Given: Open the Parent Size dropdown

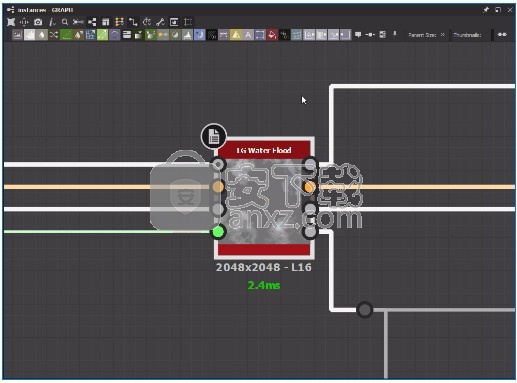Looking at the screenshot, I should click(427, 35).
